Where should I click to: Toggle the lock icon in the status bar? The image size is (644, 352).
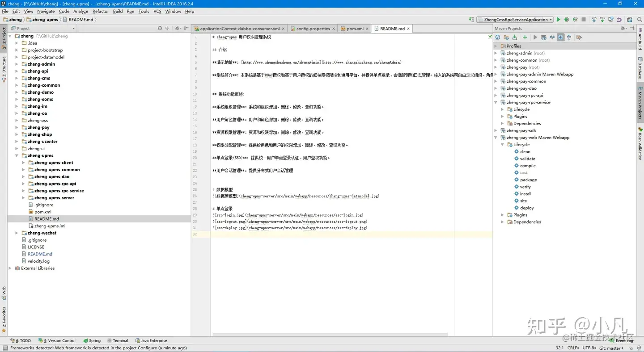coord(631,348)
